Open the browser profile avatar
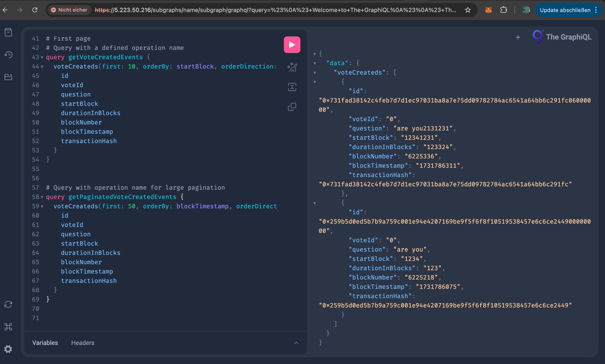This screenshot has width=605, height=364. click(526, 10)
